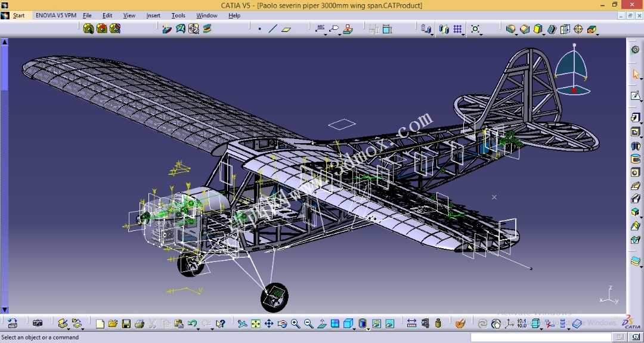Viewport: 644px width, 343px height.
Task: Click the Save floppy disk icon
Action: [126, 324]
